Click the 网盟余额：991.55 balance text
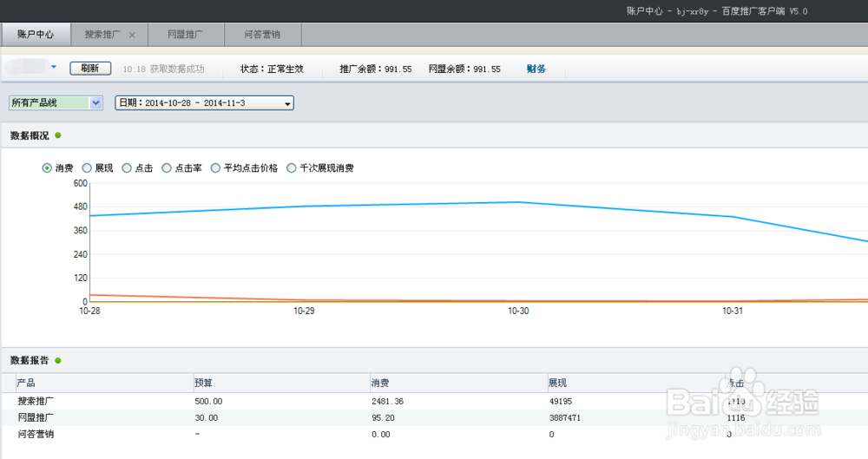Viewport: 868px width, 459px height. (x=464, y=69)
